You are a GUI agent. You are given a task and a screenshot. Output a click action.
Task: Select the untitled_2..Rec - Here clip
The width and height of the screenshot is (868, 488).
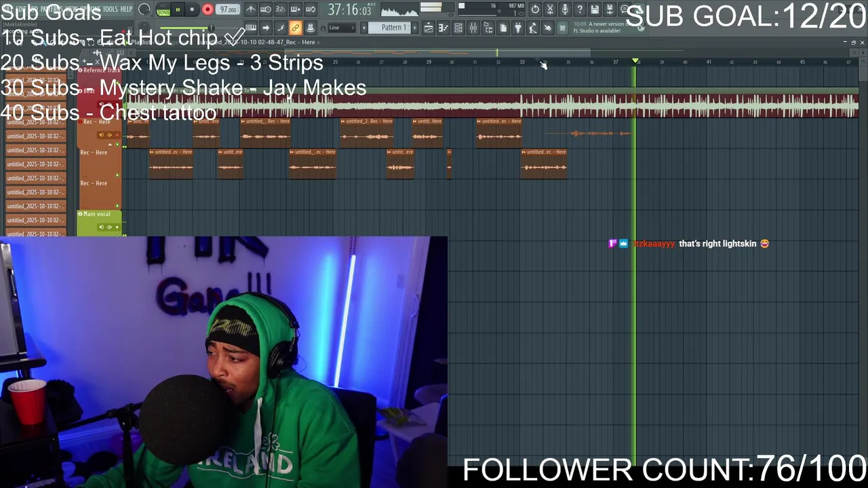point(367,133)
